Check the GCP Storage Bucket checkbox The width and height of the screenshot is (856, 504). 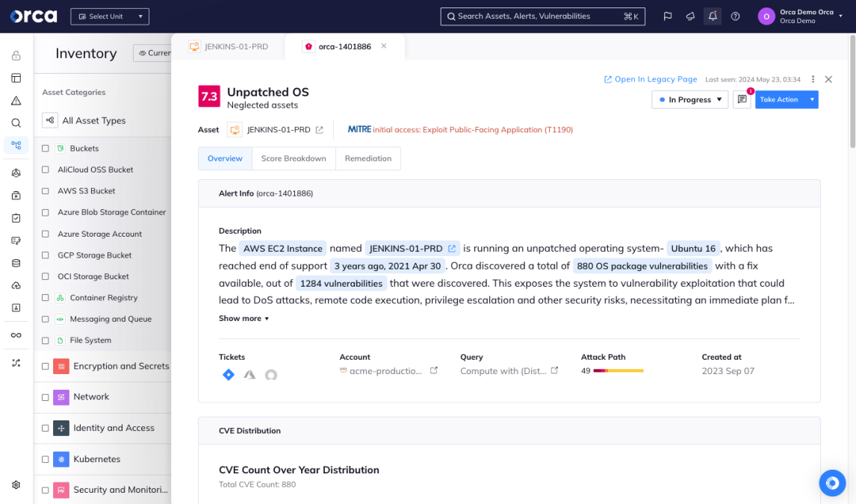tap(46, 255)
